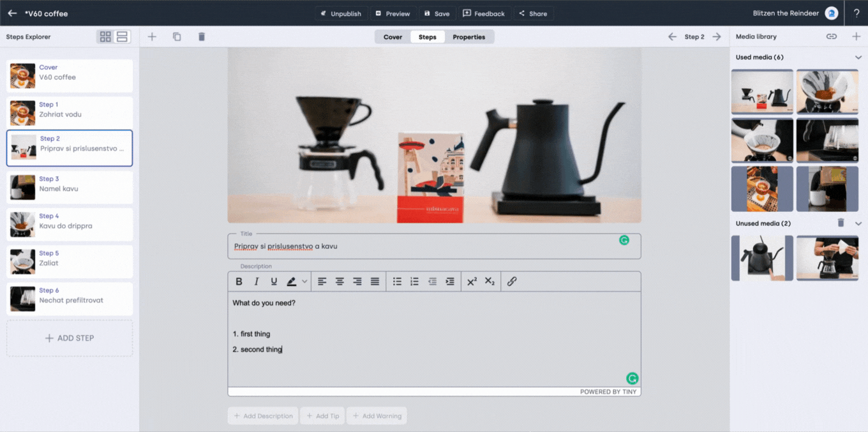Collapse the Used media section
868x432 pixels.
click(858, 57)
